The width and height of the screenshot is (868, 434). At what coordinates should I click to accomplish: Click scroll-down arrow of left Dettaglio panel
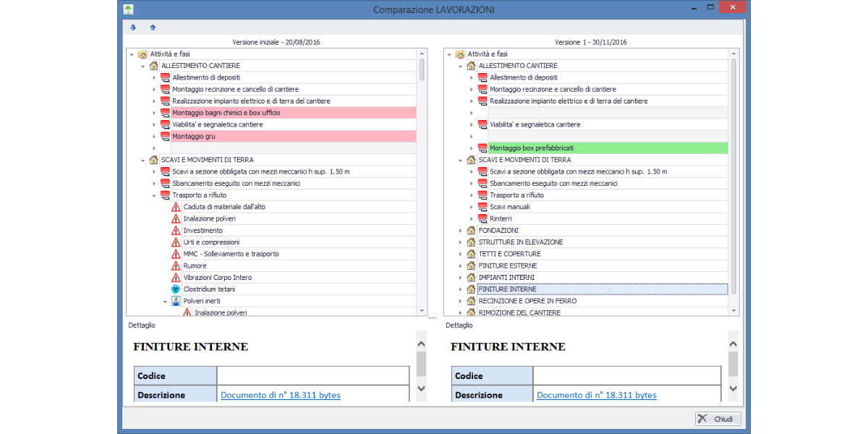(421, 389)
